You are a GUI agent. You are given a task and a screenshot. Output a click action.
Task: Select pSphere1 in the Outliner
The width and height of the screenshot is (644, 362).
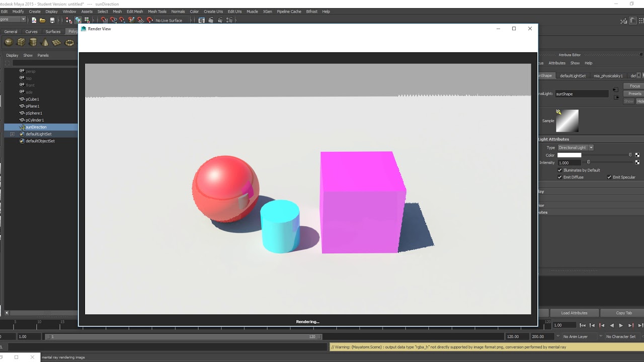point(34,113)
